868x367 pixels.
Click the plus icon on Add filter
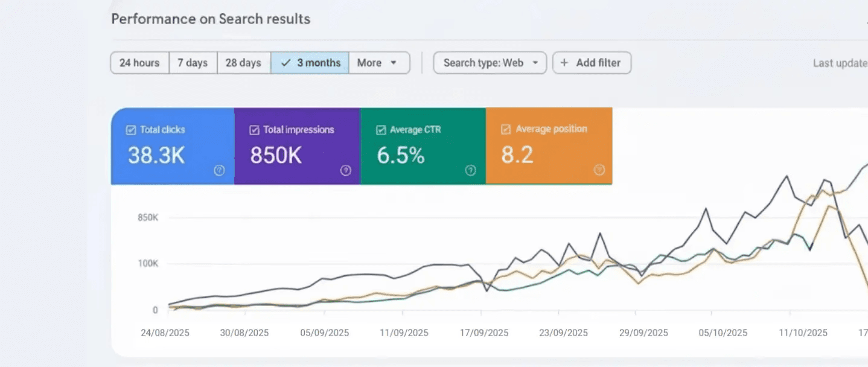tap(564, 63)
